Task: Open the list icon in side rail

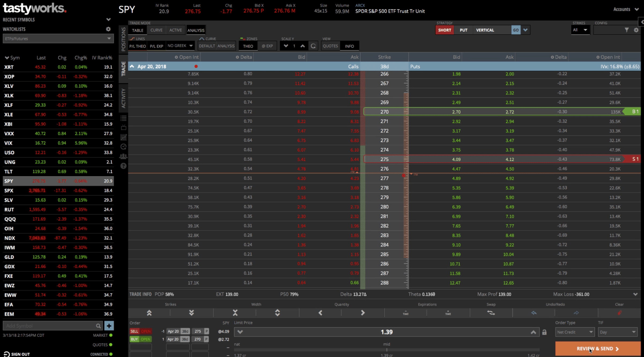Action: 123,118
